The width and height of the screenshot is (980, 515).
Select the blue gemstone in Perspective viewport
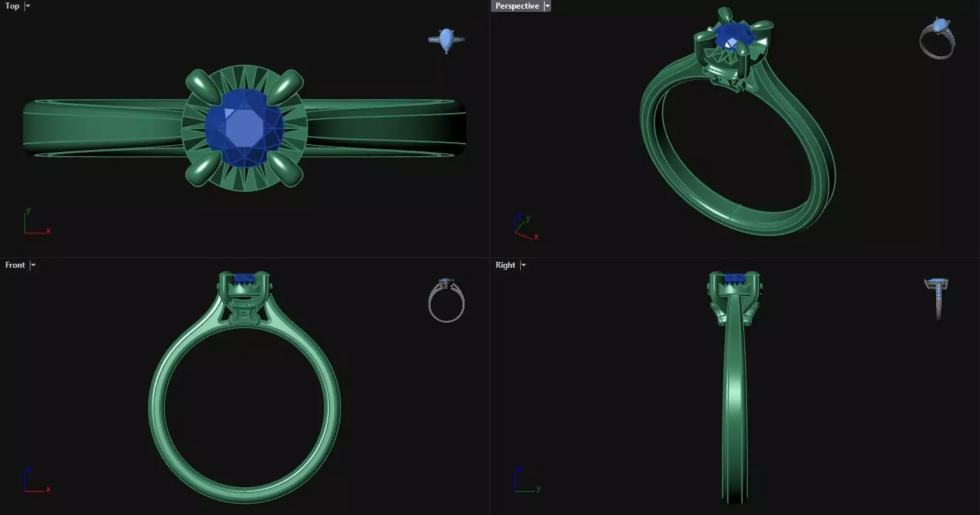(735, 37)
